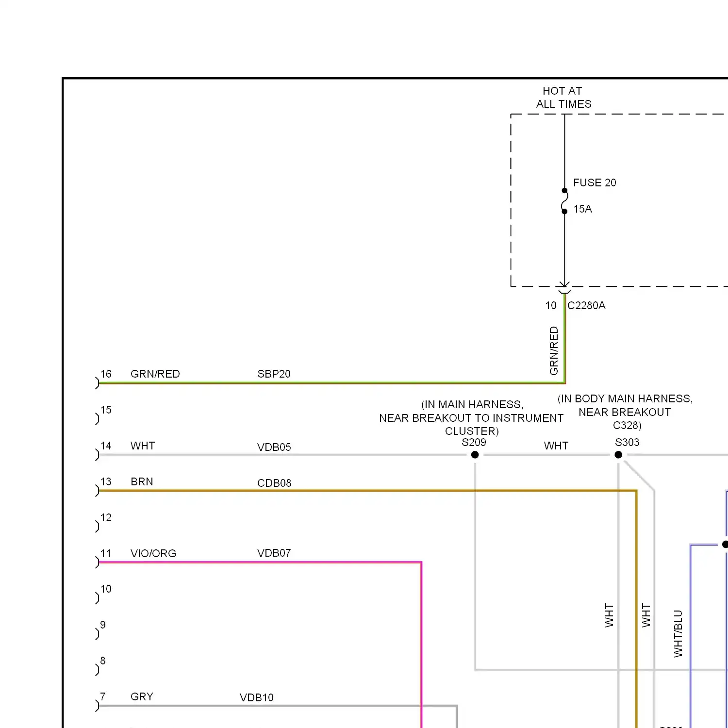
Task: Click the 15A fuse rating text
Action: (x=582, y=209)
